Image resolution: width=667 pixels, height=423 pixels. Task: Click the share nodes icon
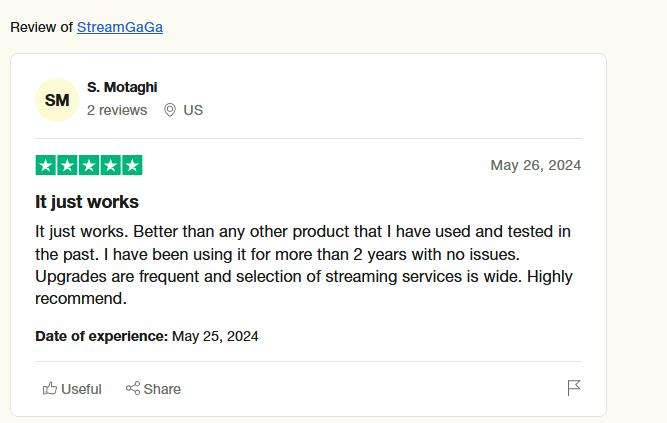[x=133, y=388]
